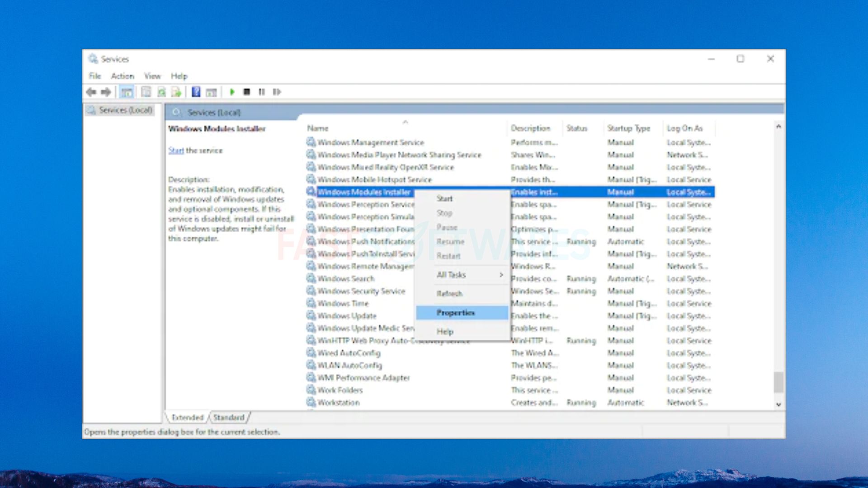Image resolution: width=868 pixels, height=488 pixels.
Task: Choose Start in the context menu
Action: (x=462, y=198)
